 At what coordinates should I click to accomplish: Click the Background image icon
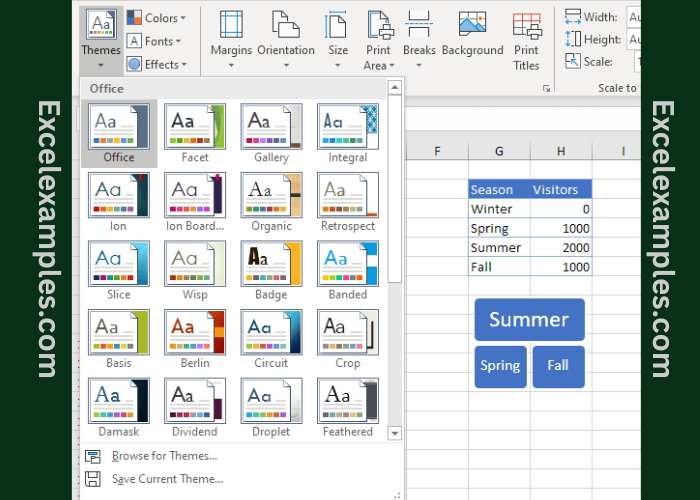(x=472, y=25)
